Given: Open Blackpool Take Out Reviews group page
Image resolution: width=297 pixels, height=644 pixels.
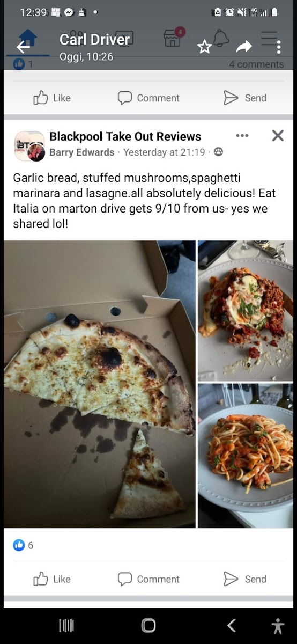Looking at the screenshot, I should pos(125,136).
